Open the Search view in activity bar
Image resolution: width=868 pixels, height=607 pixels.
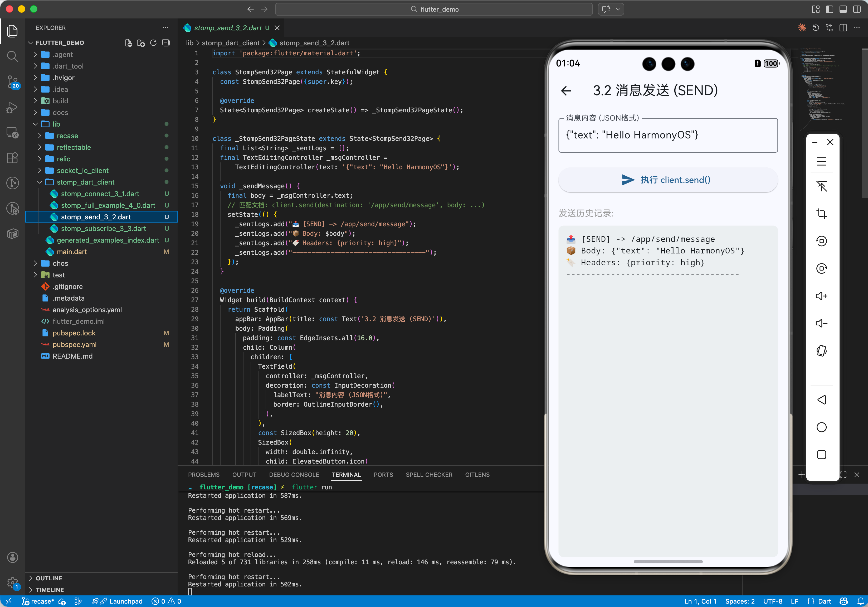[12, 56]
